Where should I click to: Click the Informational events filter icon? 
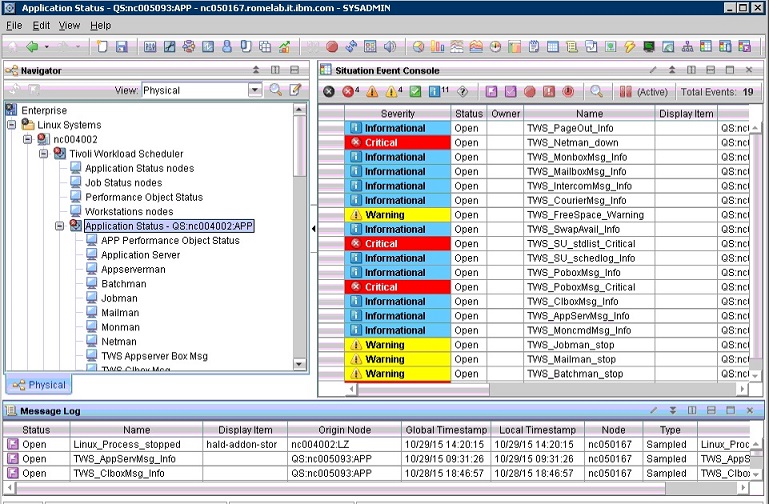point(436,91)
